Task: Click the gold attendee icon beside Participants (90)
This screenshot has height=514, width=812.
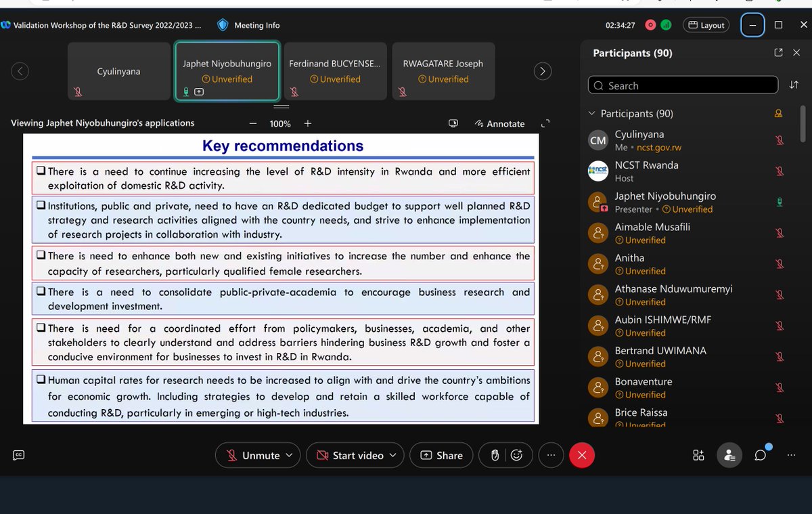Action: pyautogui.click(x=778, y=114)
